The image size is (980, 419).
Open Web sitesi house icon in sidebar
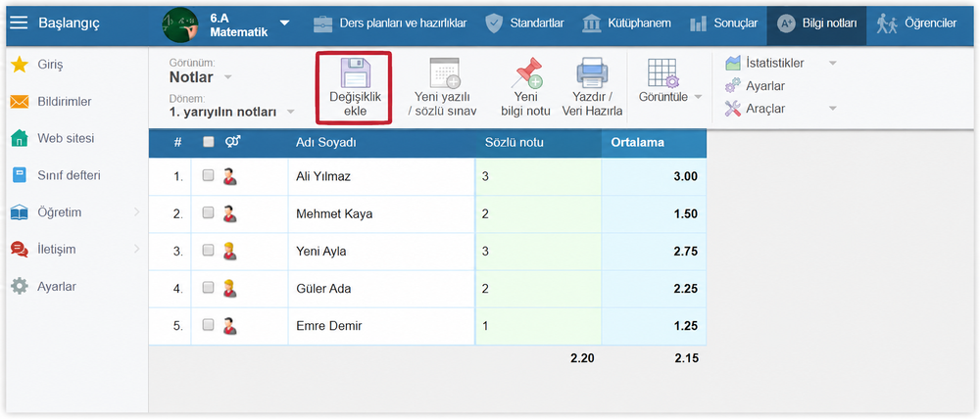click(x=20, y=138)
